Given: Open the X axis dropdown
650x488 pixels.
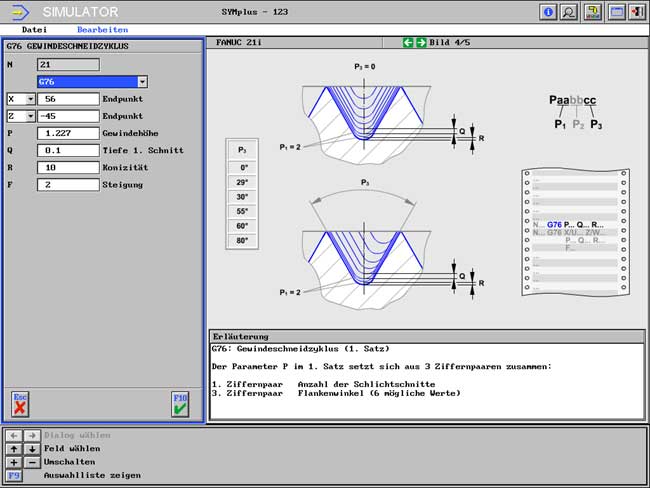Looking at the screenshot, I should click(29, 99).
